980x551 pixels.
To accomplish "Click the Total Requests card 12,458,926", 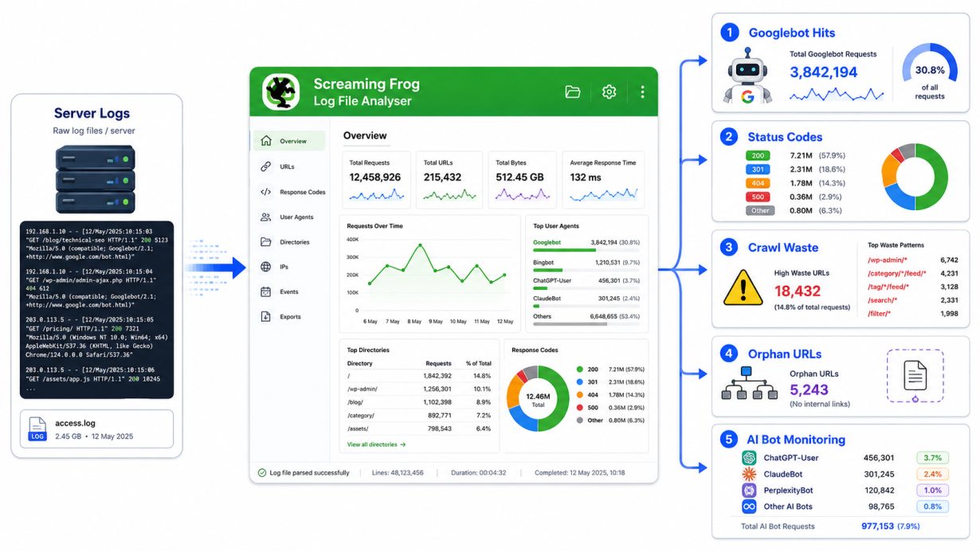I will click(376, 179).
